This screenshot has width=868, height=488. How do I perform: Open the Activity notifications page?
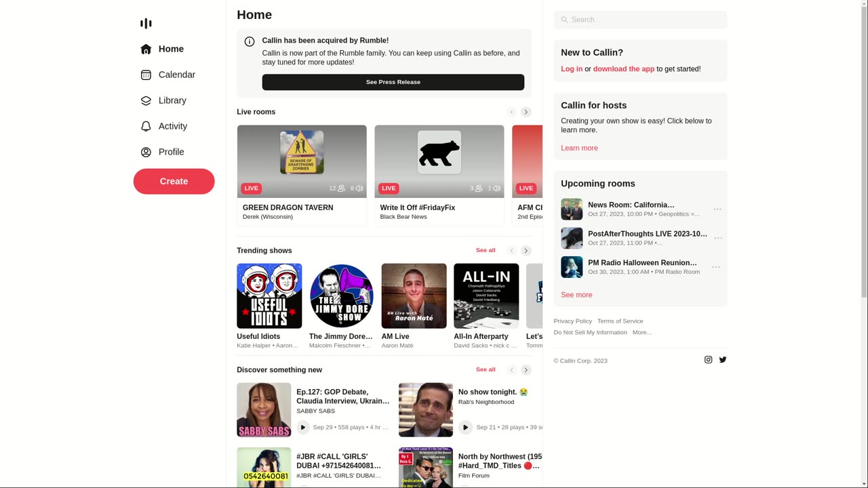click(163, 126)
